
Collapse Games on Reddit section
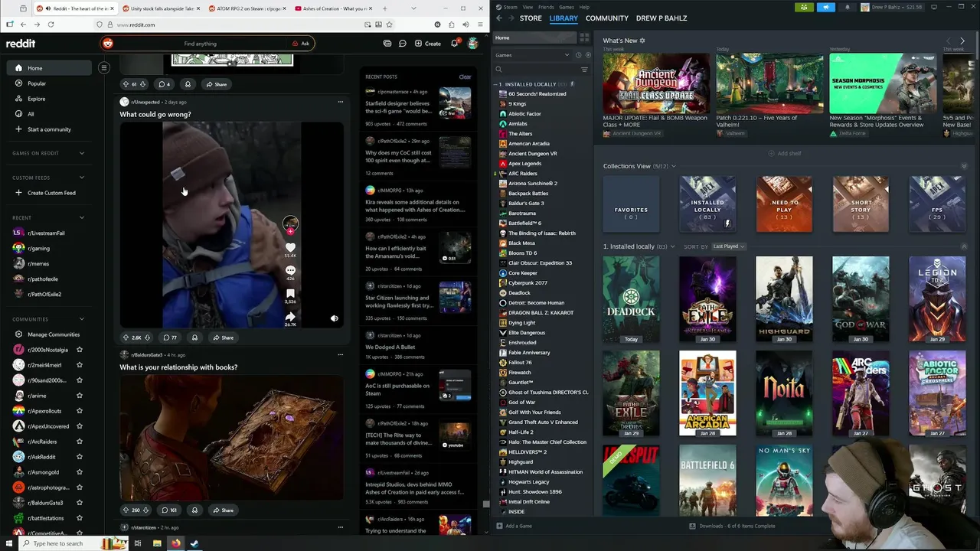coord(82,153)
